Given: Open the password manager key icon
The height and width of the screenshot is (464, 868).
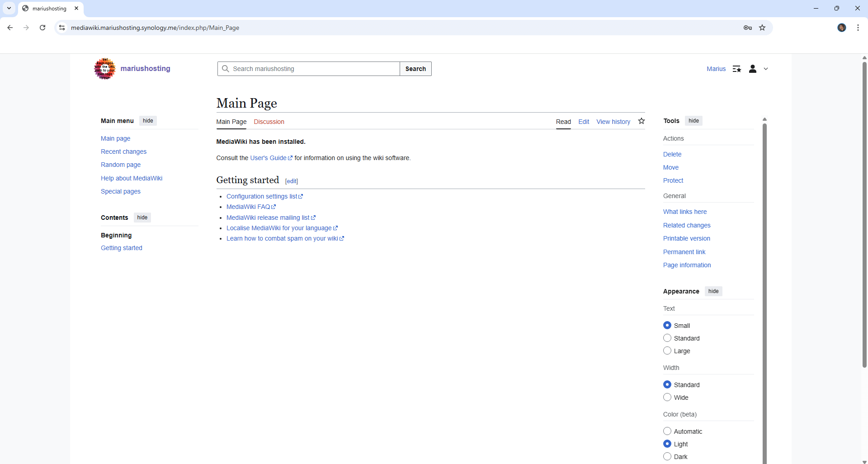Looking at the screenshot, I should point(748,28).
